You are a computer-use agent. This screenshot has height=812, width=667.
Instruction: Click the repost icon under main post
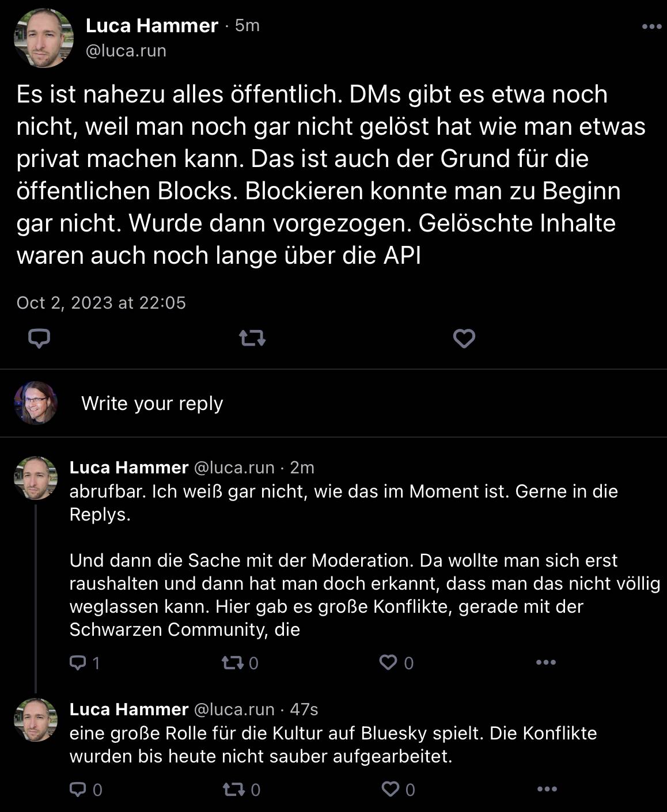point(252,339)
